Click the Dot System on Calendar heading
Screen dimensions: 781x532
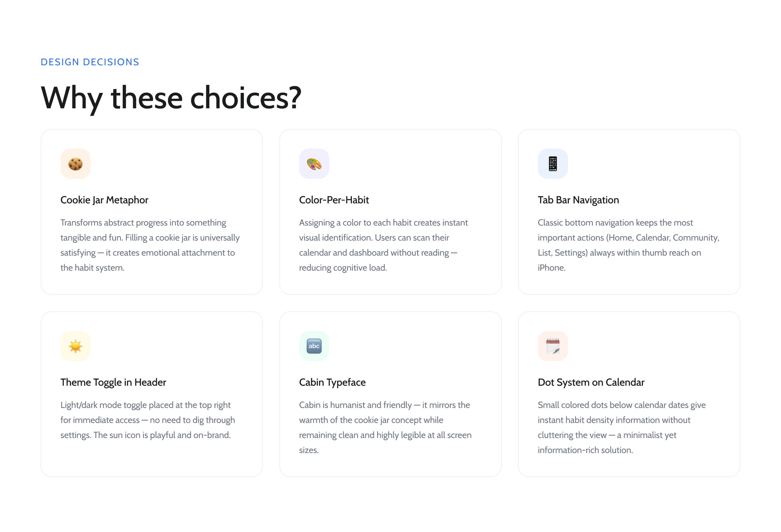(591, 382)
